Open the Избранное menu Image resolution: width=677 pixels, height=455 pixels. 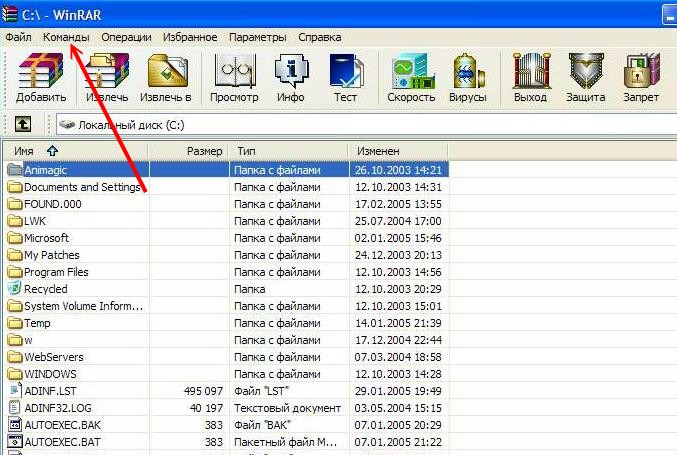[190, 37]
